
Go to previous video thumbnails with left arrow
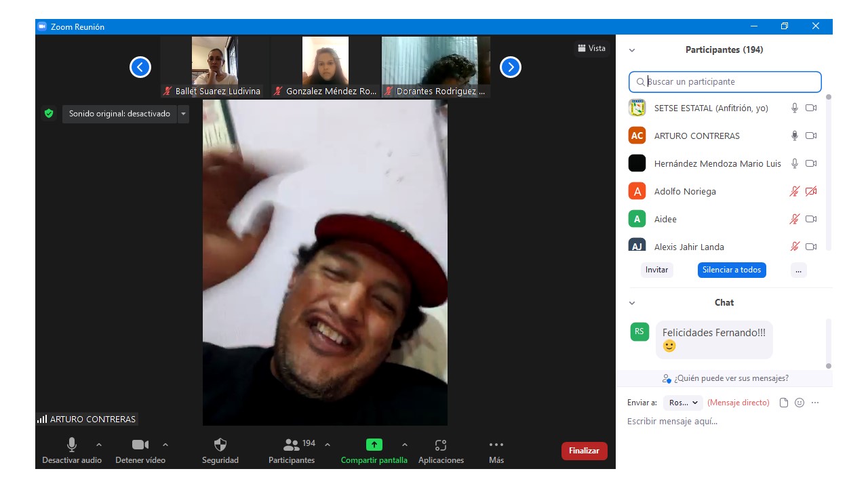click(x=140, y=67)
